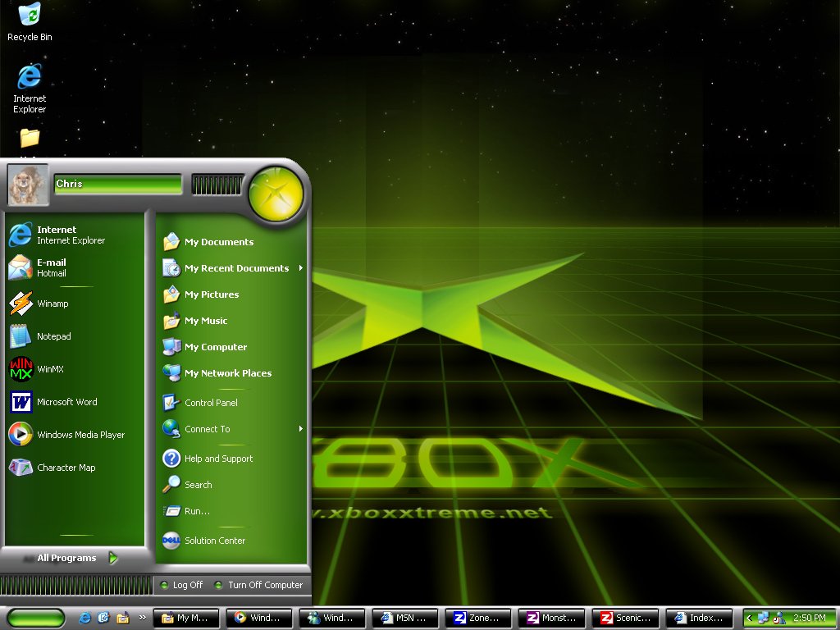
Task: Switch to Index... taskbar window
Action: tap(699, 618)
